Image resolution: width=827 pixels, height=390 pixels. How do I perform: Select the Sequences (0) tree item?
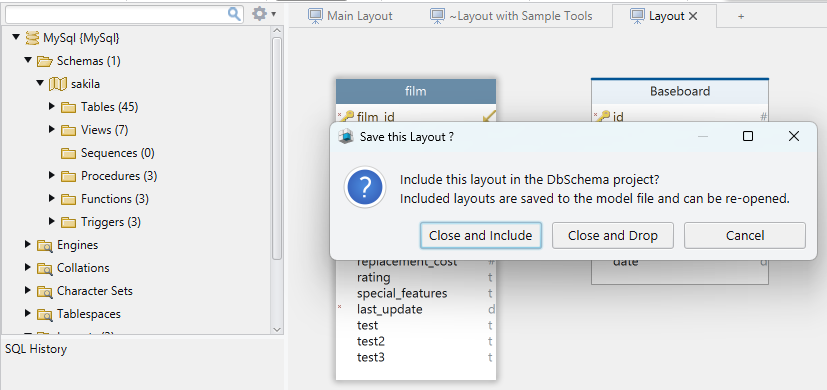point(118,153)
